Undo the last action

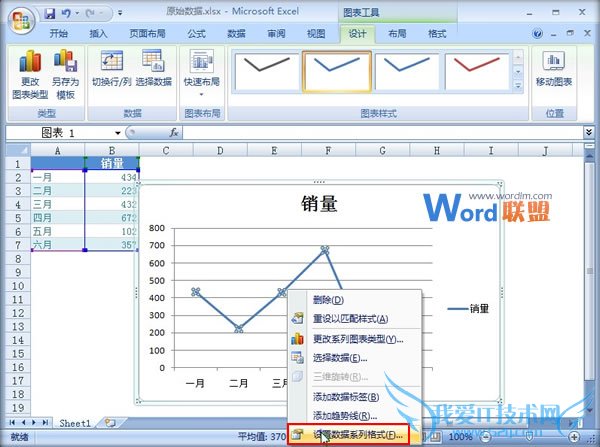coord(66,13)
